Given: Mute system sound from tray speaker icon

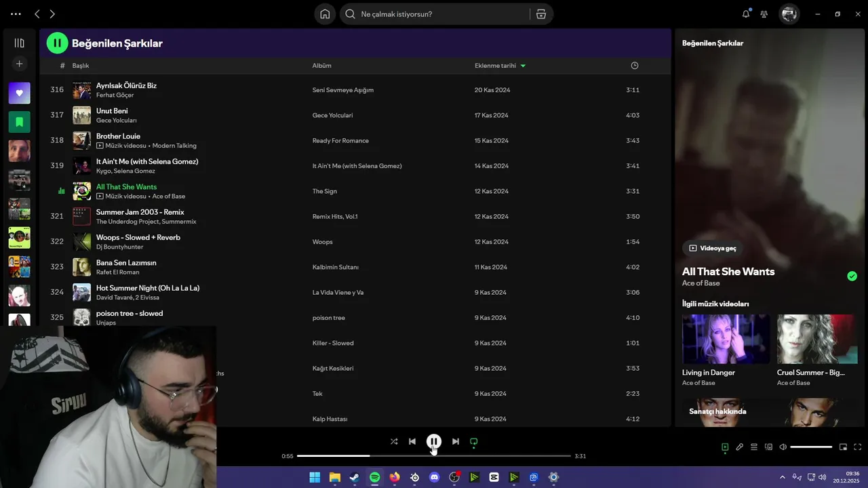Looking at the screenshot, I should coord(823,477).
